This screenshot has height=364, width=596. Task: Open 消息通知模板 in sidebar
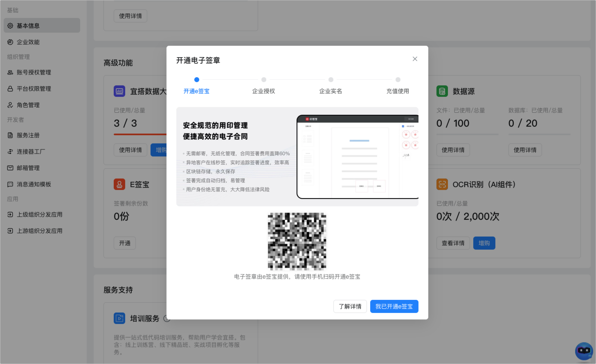tap(42, 184)
